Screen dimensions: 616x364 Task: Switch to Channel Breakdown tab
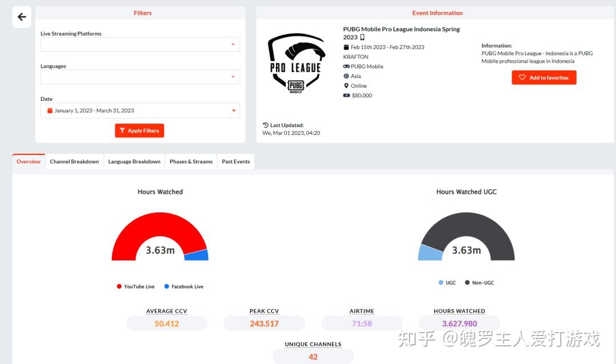74,162
